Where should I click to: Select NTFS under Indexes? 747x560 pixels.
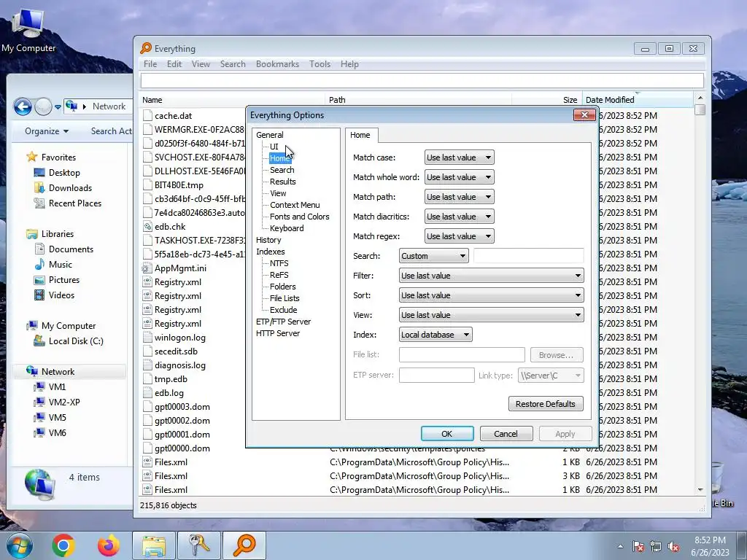(279, 263)
